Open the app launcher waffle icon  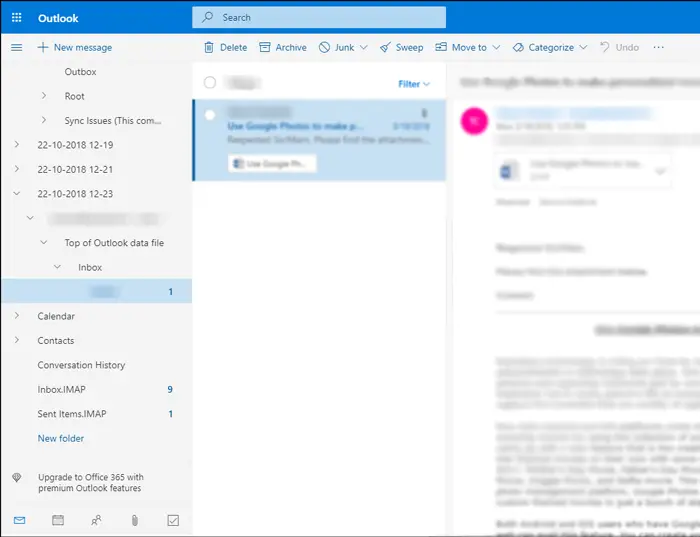[16, 18]
